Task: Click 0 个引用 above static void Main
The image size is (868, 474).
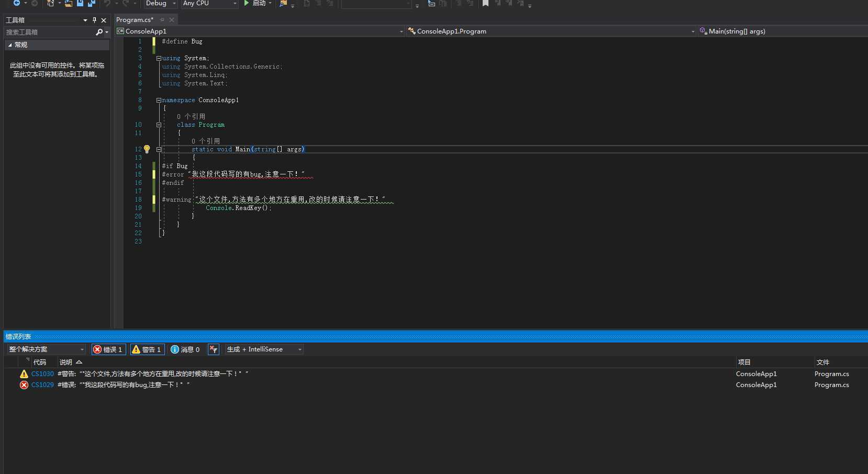Action: point(206,141)
